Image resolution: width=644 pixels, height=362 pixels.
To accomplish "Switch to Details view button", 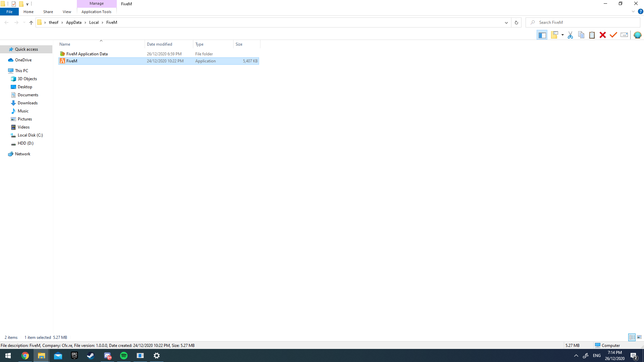I will click(x=632, y=337).
